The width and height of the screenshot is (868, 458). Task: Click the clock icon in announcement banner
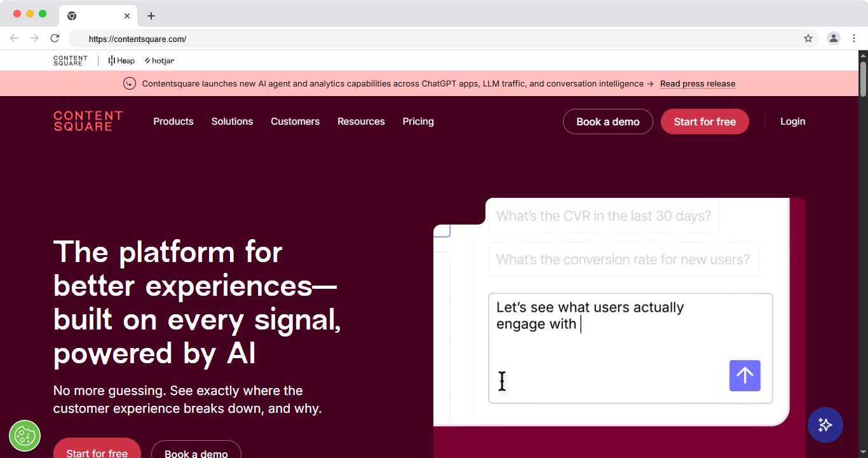click(130, 83)
